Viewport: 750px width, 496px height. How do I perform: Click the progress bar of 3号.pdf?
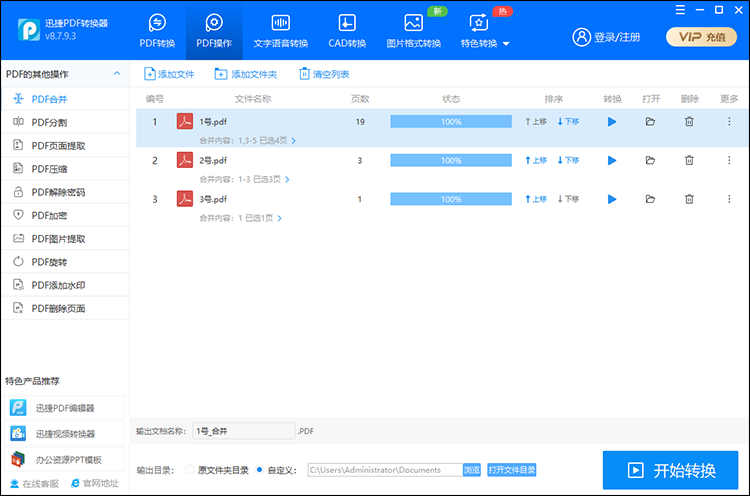coord(451,199)
